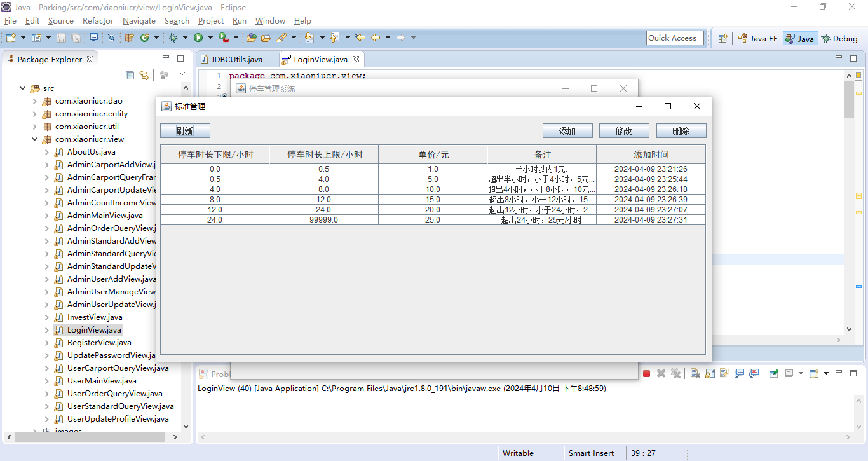The height and width of the screenshot is (461, 868).
Task: Switch to the JDBCUtils.java editor tab
Action: tap(236, 59)
